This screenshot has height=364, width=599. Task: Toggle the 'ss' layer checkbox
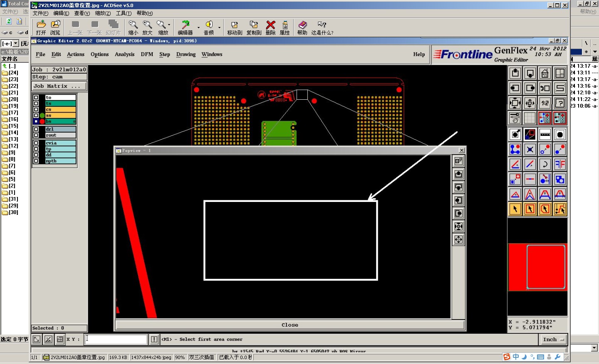pos(36,115)
